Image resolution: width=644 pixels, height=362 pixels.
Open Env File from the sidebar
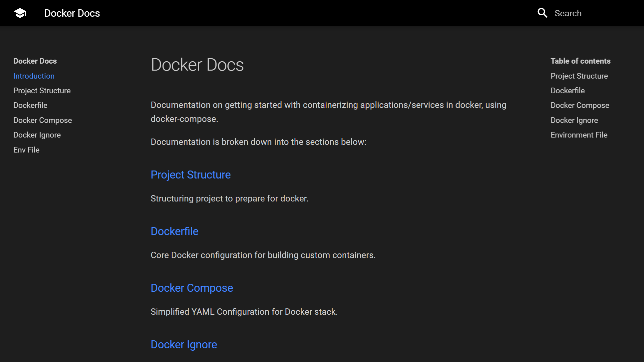click(x=26, y=150)
